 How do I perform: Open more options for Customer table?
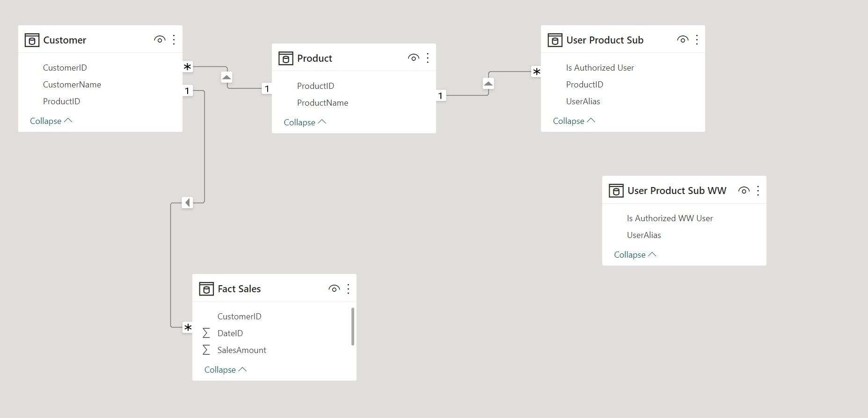[x=174, y=40]
